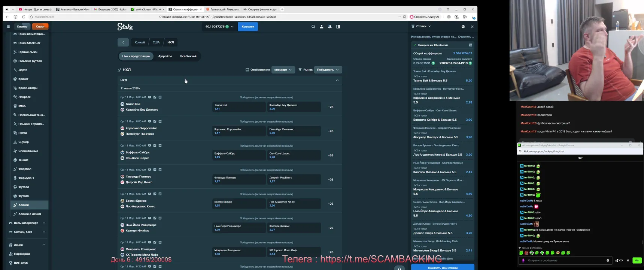Click Монреаль Канадиенс team name in match list
This screenshot has width=644, height=270.
click(141, 249)
